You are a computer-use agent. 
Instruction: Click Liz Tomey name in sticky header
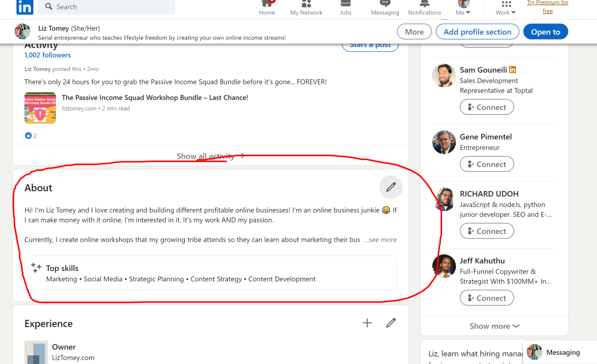(x=54, y=28)
